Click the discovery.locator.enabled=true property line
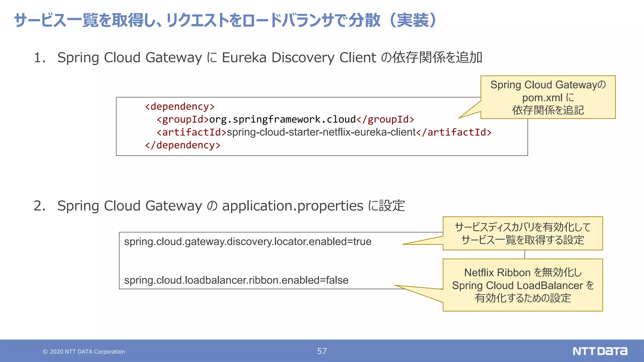This screenshot has height=362, width=644. click(x=247, y=242)
